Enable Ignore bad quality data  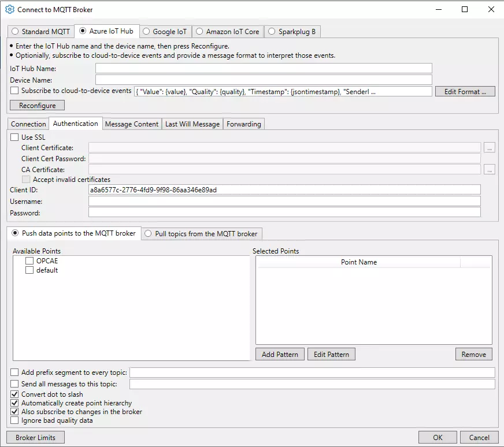click(14, 420)
